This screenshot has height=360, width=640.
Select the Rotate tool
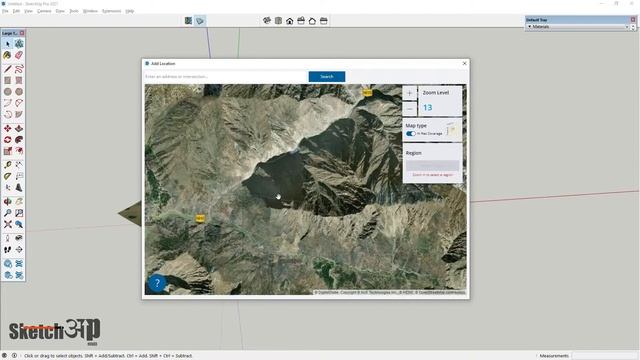coord(7,140)
